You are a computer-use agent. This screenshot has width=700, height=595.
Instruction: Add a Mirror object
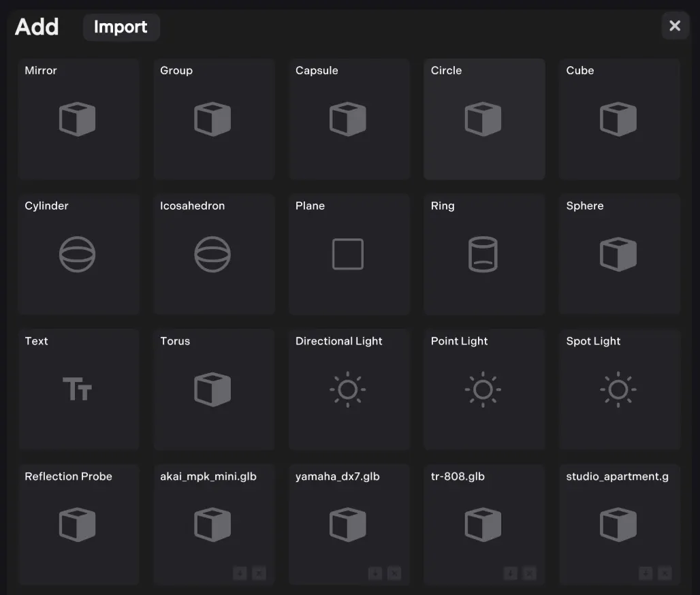[x=78, y=119]
